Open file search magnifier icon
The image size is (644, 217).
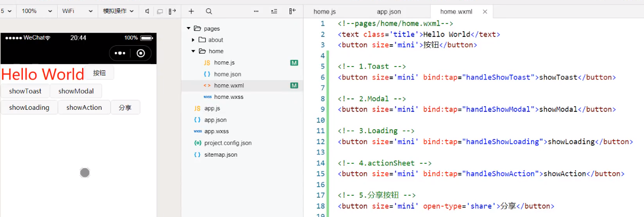point(208,11)
